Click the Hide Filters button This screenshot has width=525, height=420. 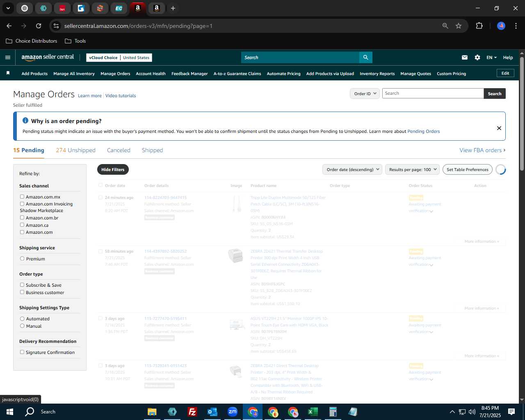point(113,169)
